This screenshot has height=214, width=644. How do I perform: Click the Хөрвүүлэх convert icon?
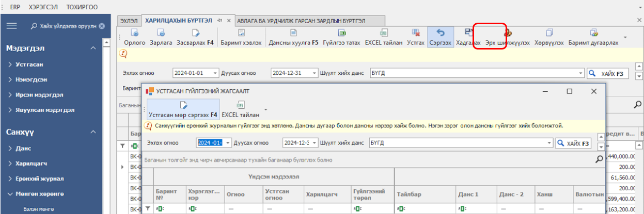[x=549, y=32]
